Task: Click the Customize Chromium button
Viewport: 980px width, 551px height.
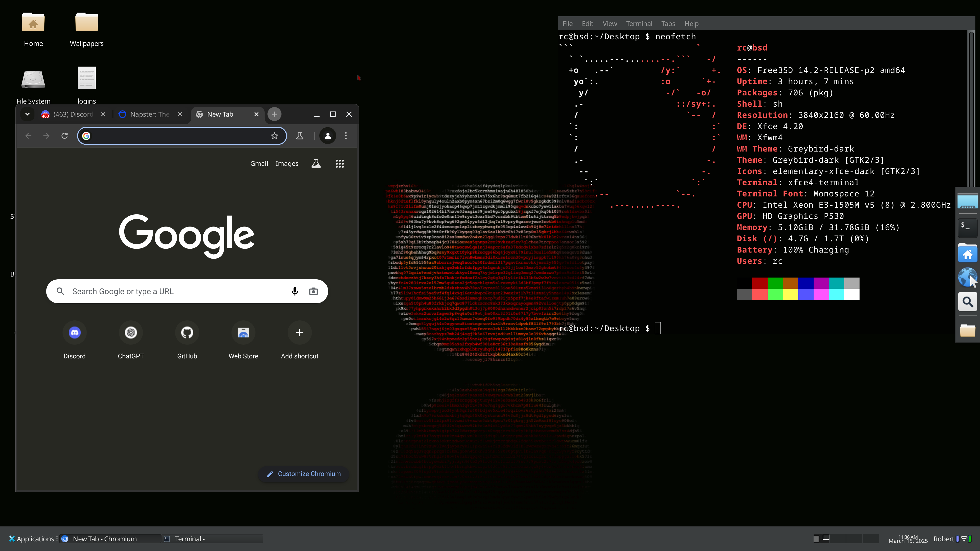Action: (x=304, y=474)
